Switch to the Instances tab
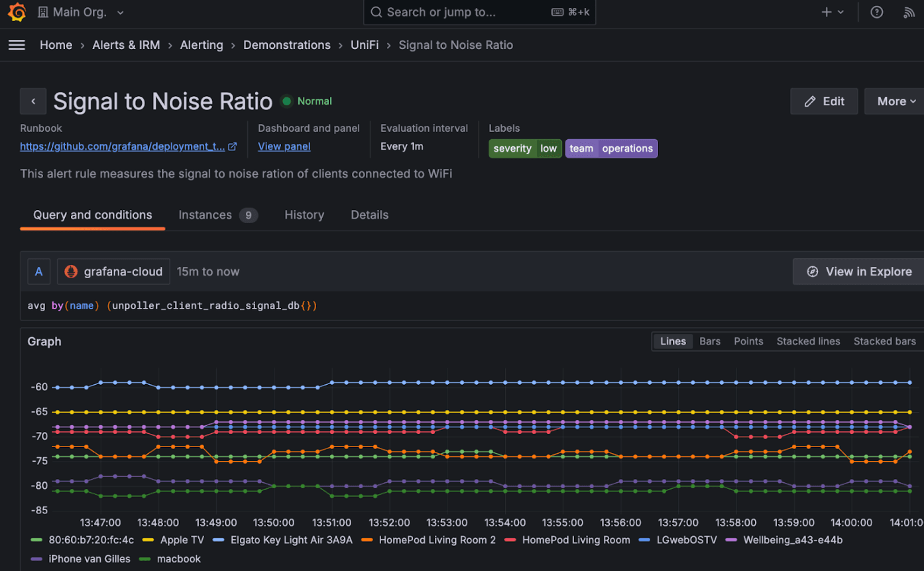The image size is (924, 571). (x=205, y=215)
